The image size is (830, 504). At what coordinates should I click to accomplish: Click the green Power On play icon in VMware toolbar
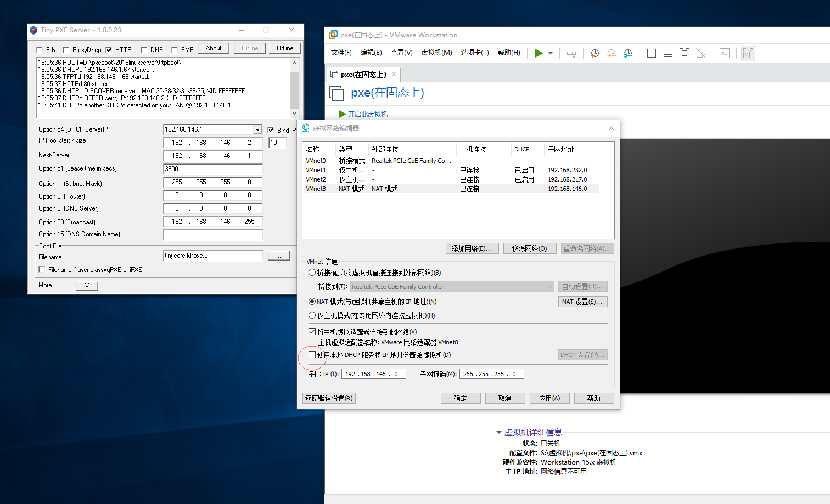point(539,53)
